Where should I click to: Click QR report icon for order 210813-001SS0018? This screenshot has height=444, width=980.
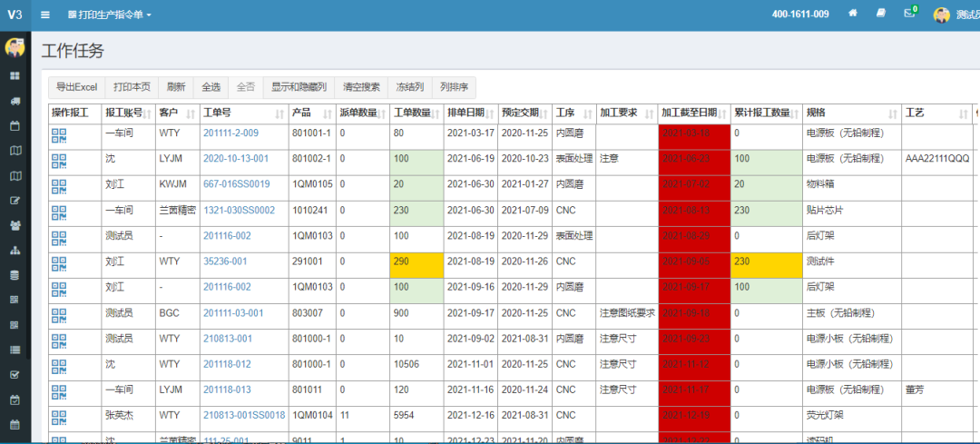coord(59,417)
